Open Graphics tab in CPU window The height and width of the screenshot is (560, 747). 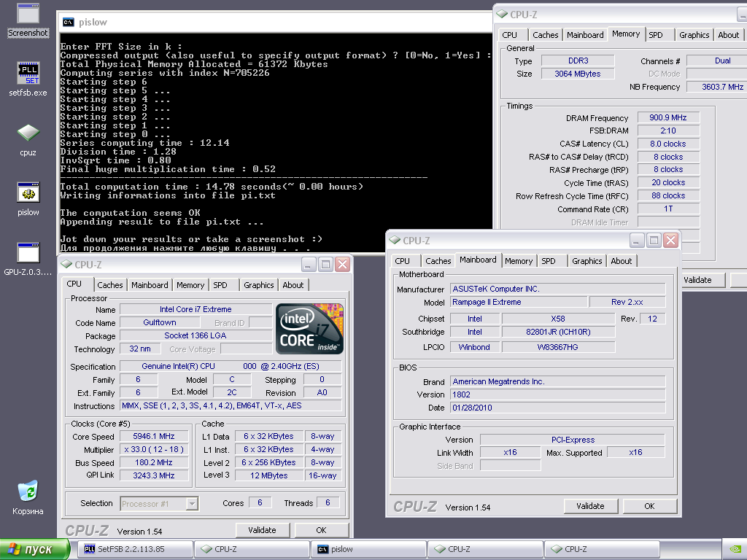point(259,285)
